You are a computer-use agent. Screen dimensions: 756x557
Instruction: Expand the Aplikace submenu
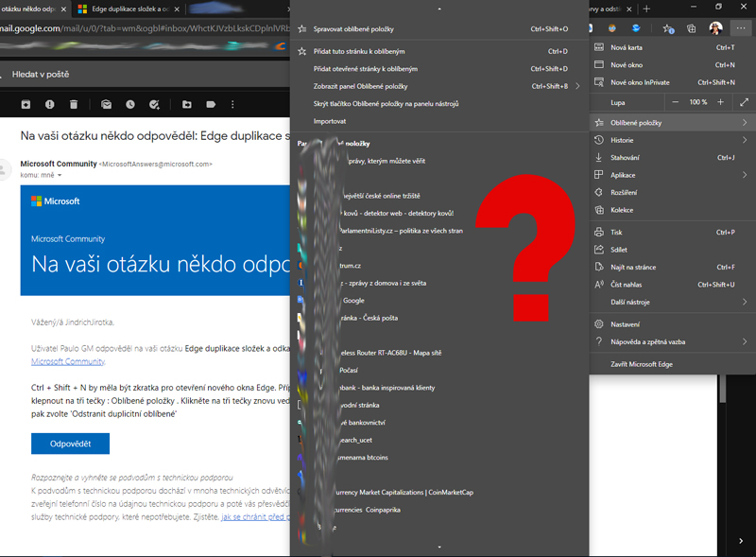pos(673,175)
